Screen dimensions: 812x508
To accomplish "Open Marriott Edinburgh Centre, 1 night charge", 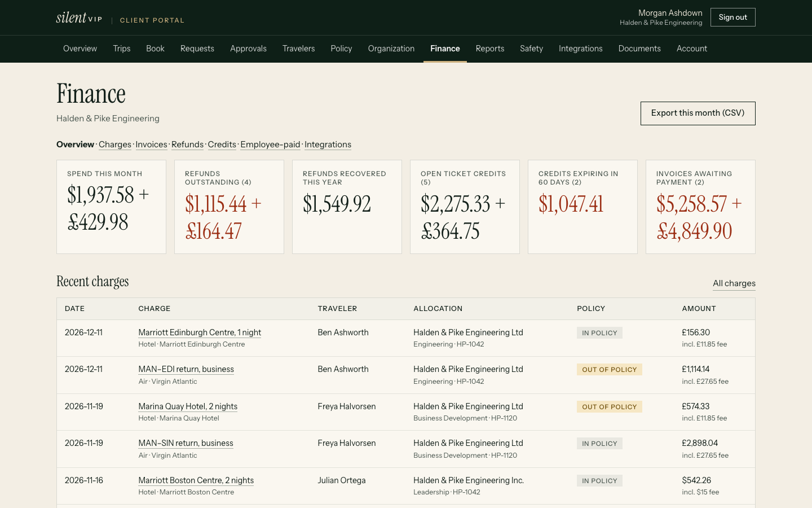I will (200, 332).
